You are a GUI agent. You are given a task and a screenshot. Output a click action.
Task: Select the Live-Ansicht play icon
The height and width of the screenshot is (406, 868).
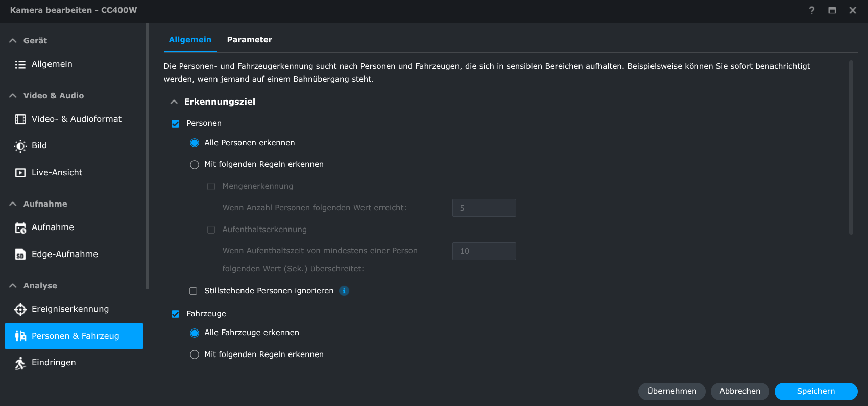click(20, 173)
